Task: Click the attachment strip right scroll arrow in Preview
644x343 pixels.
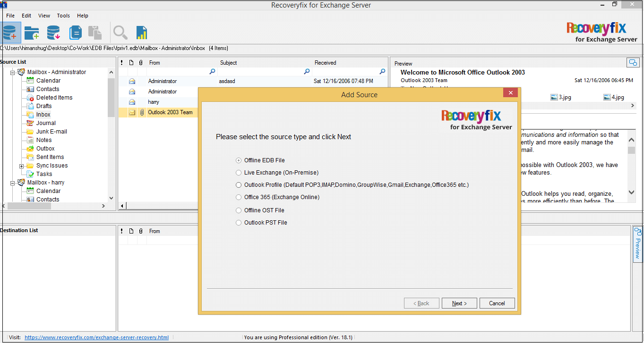Action: tap(633, 106)
